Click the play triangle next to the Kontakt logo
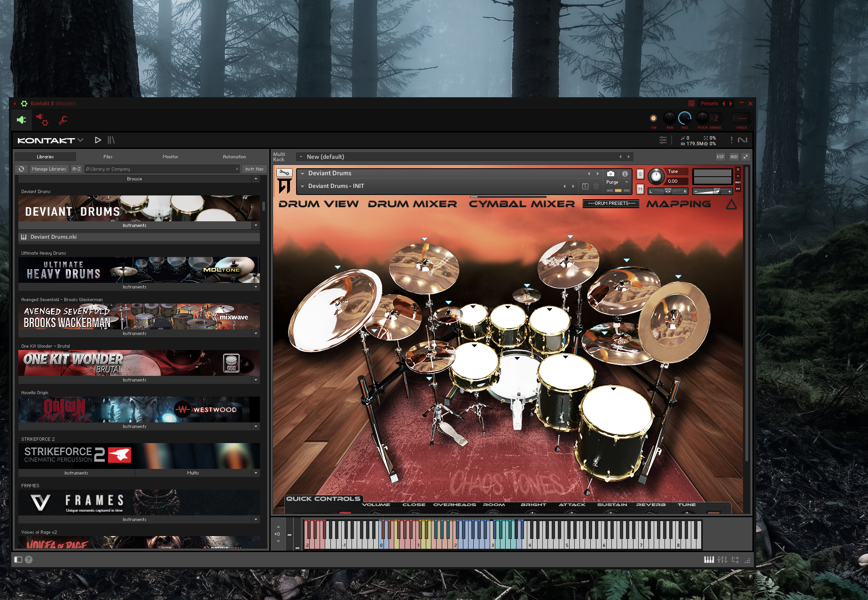This screenshot has width=868, height=600. (98, 140)
